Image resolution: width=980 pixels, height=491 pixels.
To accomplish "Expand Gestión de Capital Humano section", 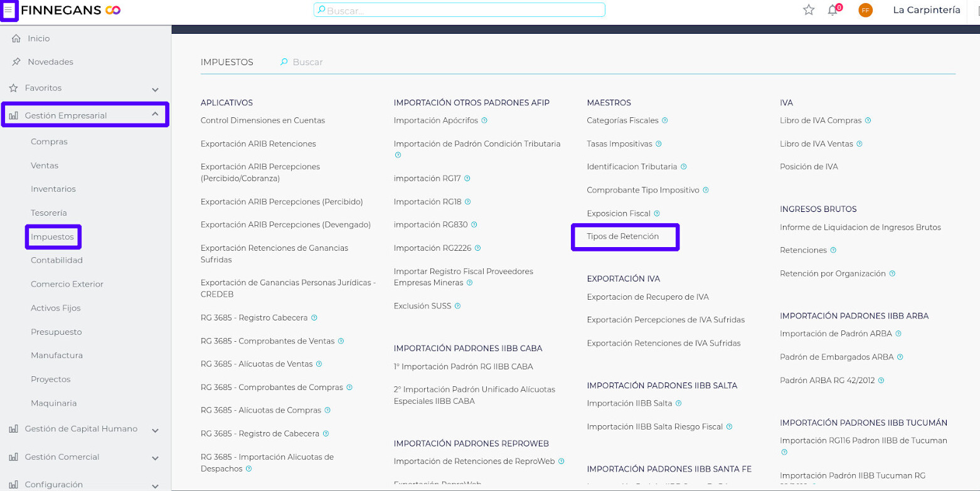I will 155,430.
